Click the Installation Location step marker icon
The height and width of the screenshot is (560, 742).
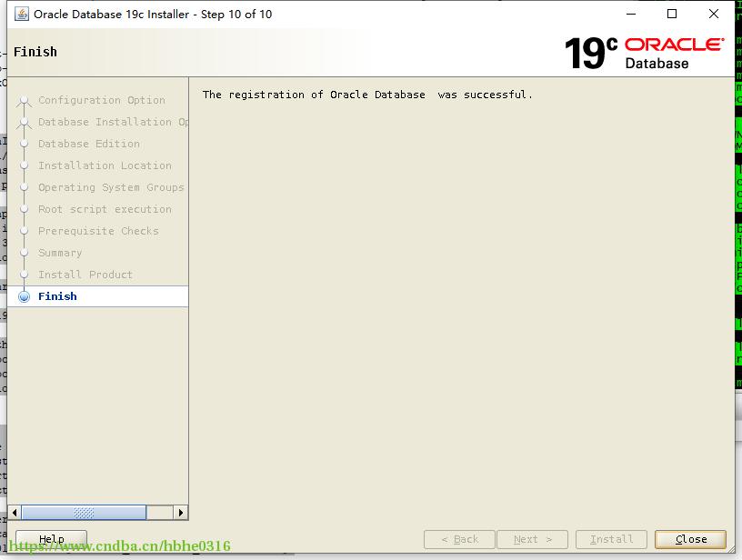[25, 165]
